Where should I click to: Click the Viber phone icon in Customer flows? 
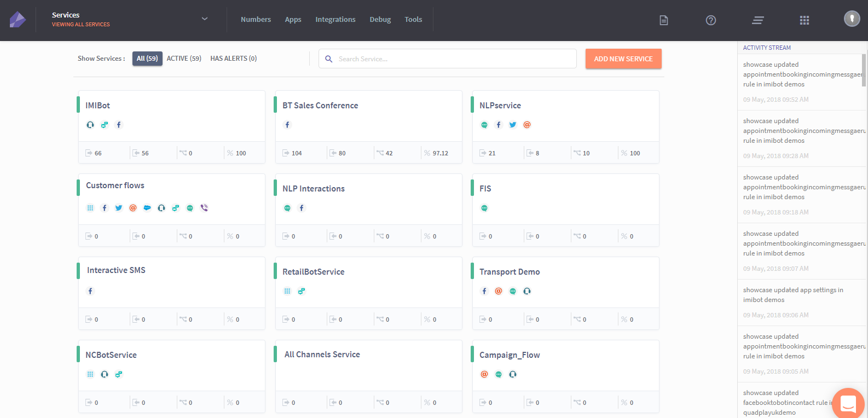coord(204,208)
